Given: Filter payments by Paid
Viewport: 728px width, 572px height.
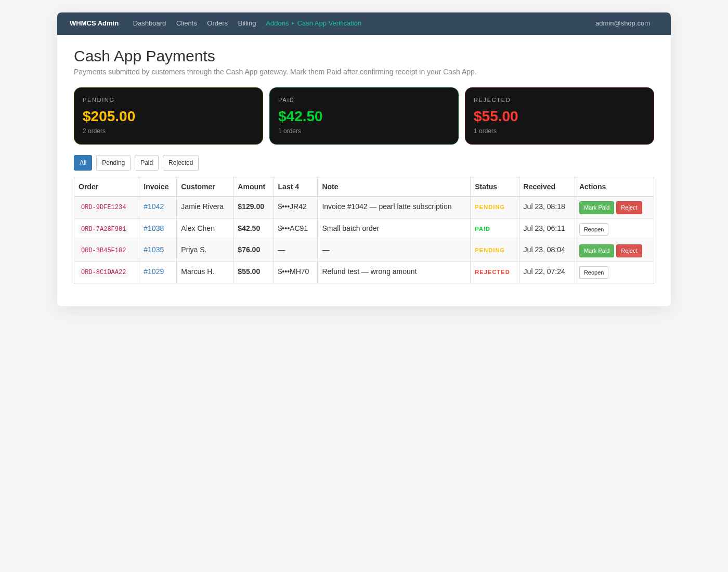Looking at the screenshot, I should [x=147, y=163].
